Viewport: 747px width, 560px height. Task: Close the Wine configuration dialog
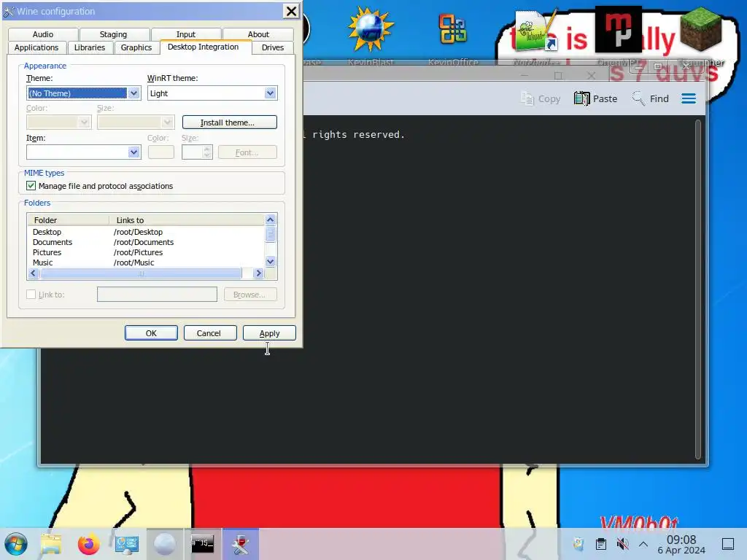point(290,11)
